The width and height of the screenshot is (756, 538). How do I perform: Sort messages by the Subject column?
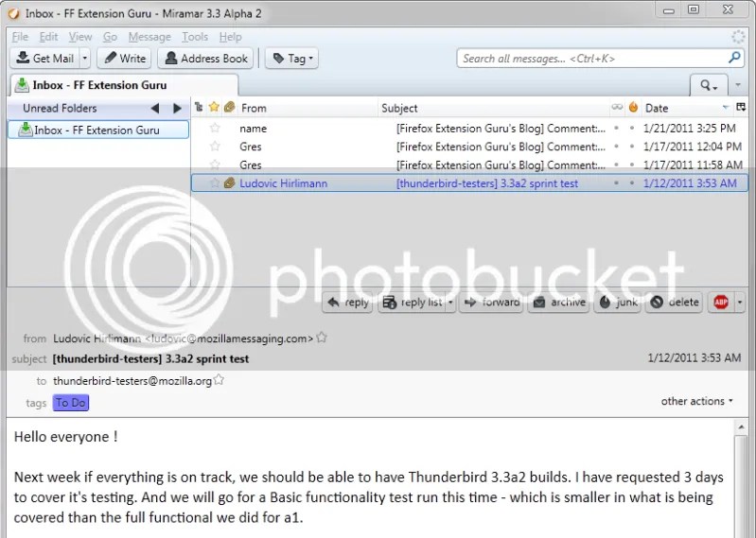(x=494, y=108)
